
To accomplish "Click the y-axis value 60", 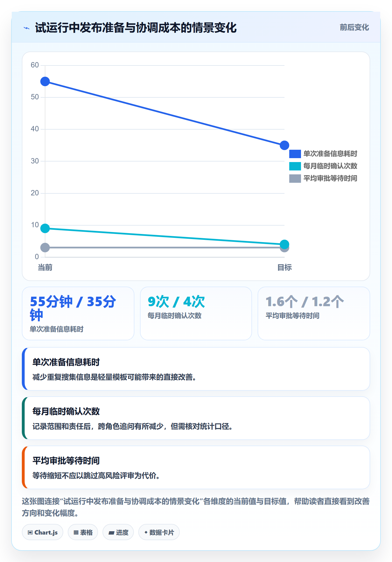I will [35, 65].
